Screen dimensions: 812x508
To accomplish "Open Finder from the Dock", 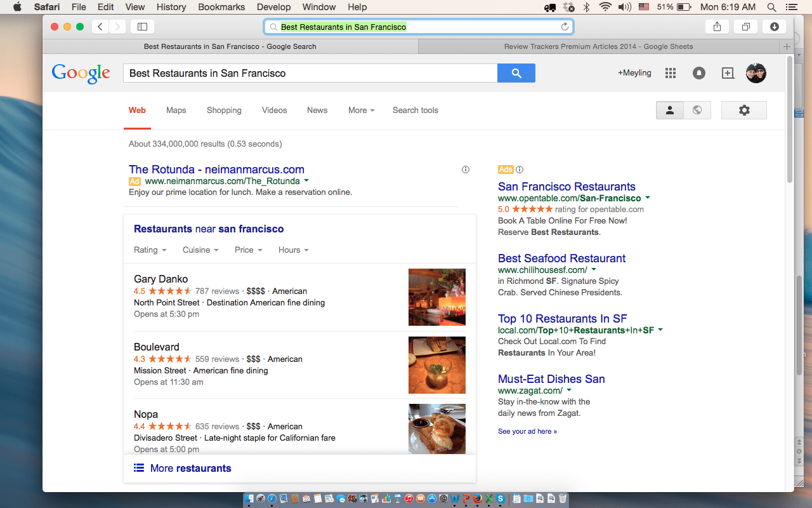I will pos(249,498).
